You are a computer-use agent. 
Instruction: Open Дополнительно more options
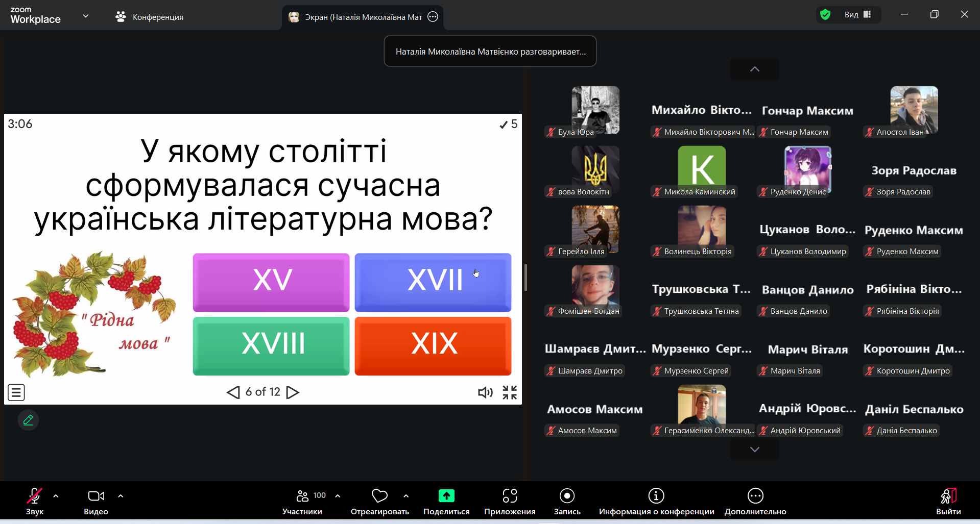point(755,502)
